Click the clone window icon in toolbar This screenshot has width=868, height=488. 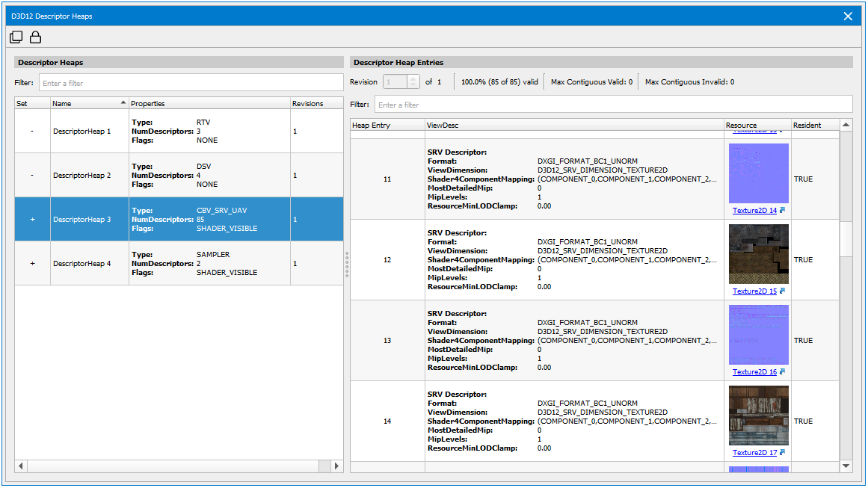(16, 37)
